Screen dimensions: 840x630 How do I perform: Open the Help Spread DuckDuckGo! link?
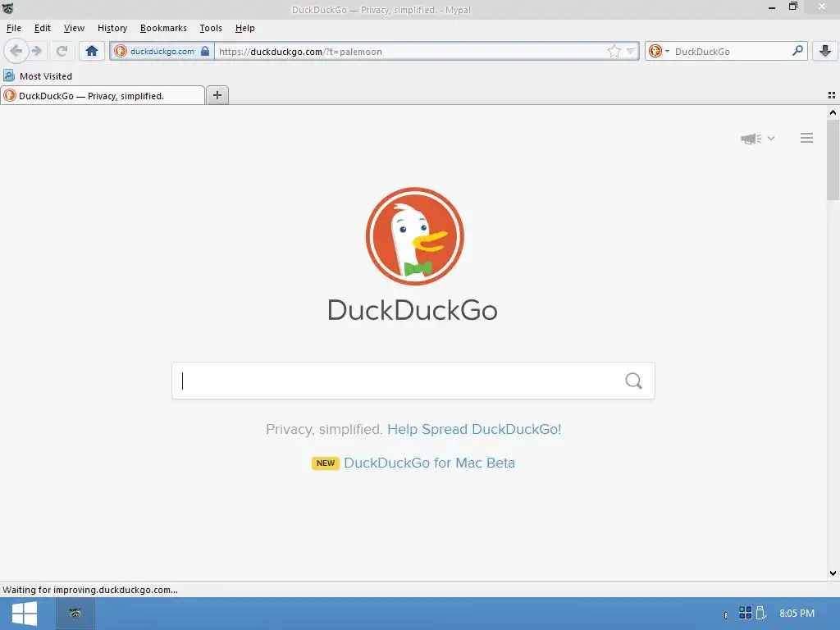474,429
